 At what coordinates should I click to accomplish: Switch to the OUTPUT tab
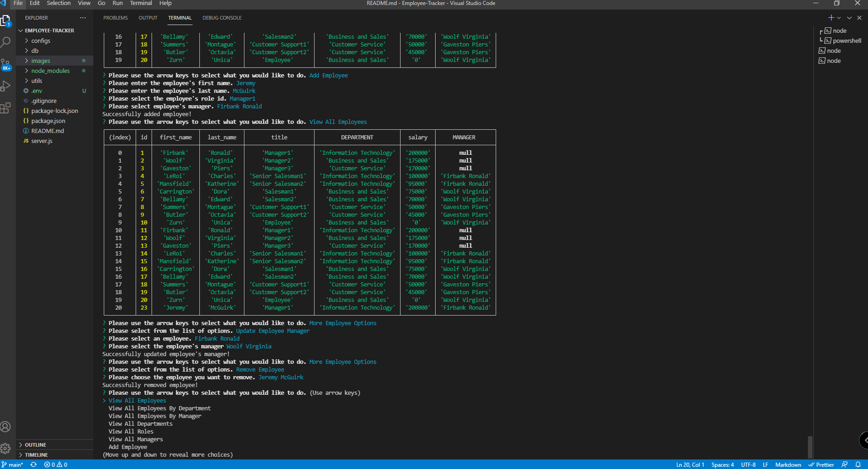point(147,18)
